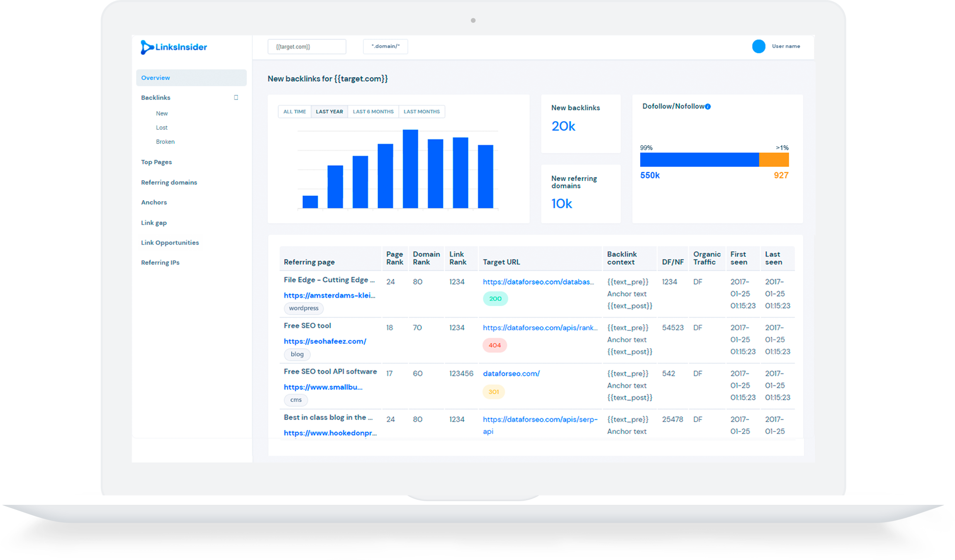Click the LinksInsider logo
Image resolution: width=955 pixels, height=560 pixels.
174,47
